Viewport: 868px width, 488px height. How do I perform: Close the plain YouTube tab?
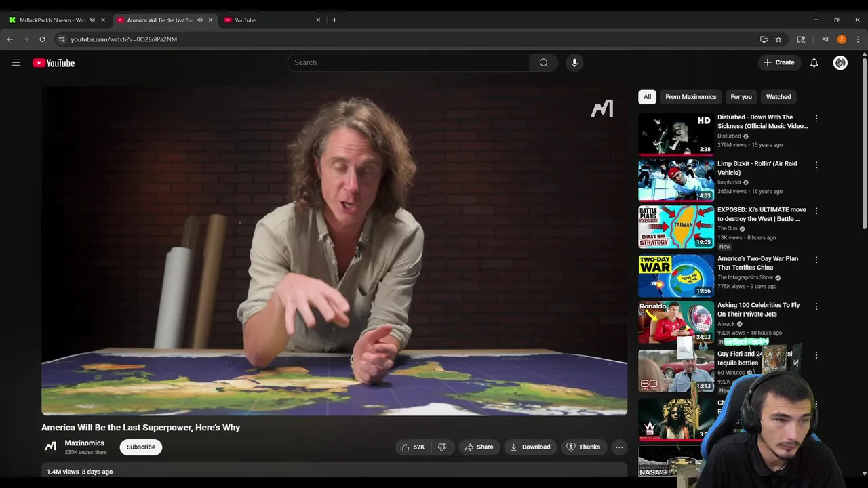coord(318,20)
